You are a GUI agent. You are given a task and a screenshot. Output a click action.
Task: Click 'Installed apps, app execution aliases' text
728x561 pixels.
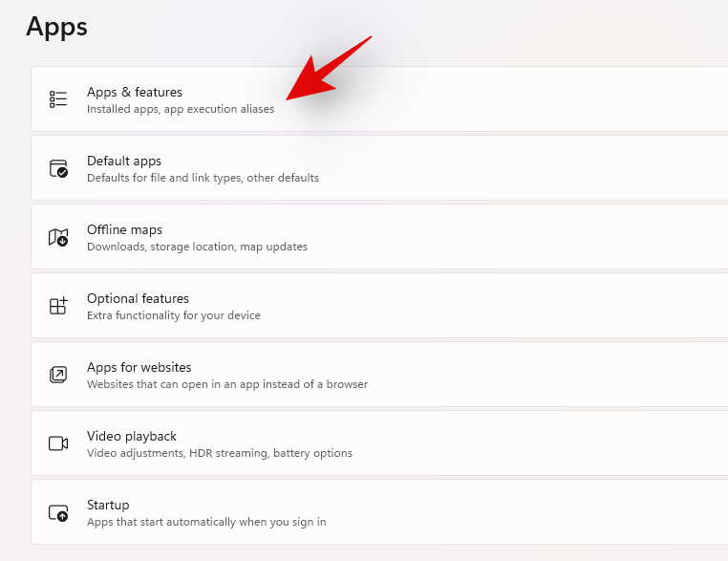181,109
